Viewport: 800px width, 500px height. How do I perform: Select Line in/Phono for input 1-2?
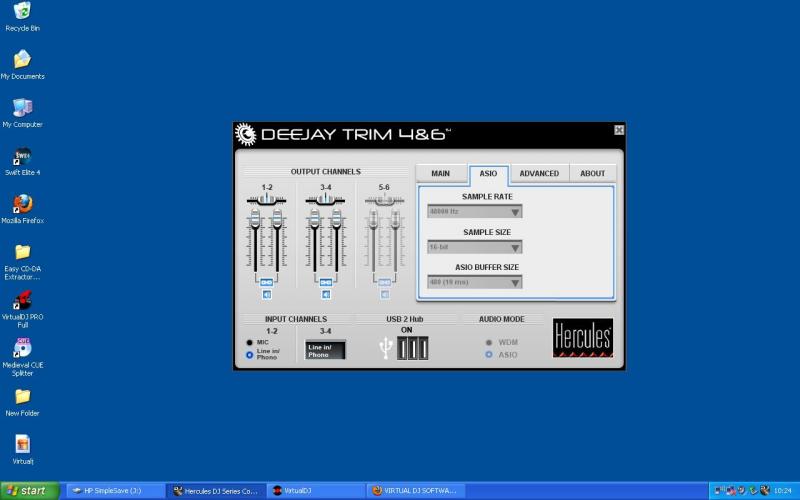(x=250, y=354)
